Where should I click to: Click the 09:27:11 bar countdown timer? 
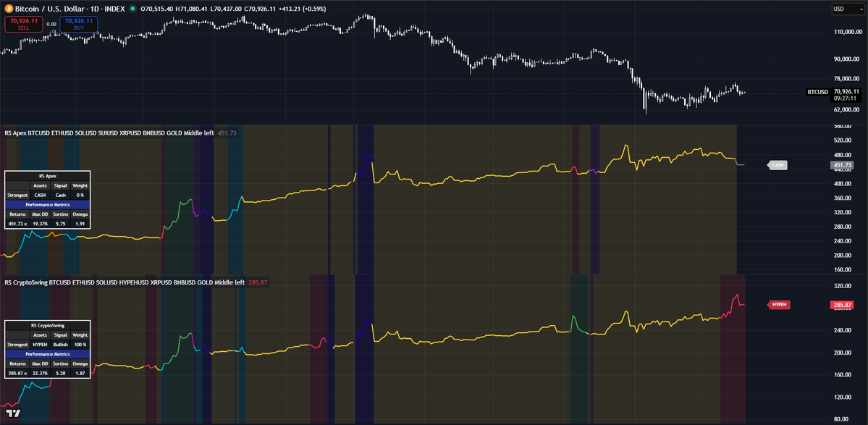[846, 98]
